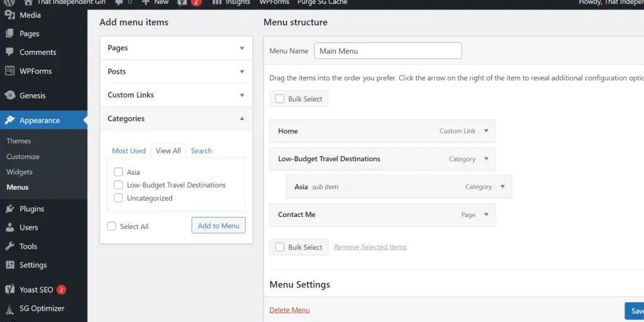Click the Delete Menu link

pos(289,310)
